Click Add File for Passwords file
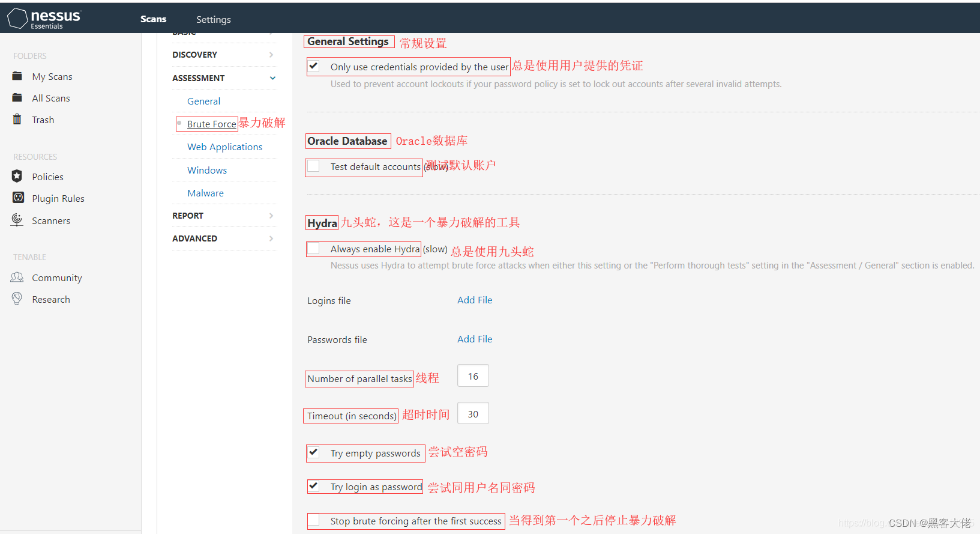Image resolution: width=980 pixels, height=534 pixels. 475,339
